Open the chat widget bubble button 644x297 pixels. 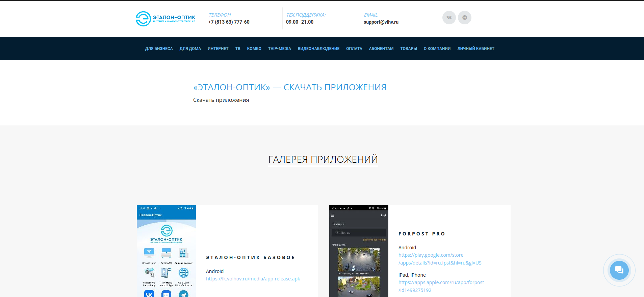tap(619, 270)
